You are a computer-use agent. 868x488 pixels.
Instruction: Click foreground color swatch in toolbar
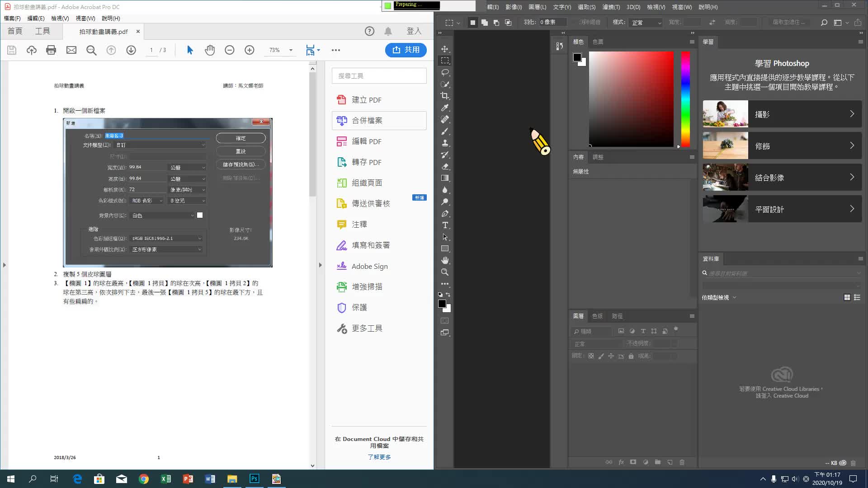point(442,304)
